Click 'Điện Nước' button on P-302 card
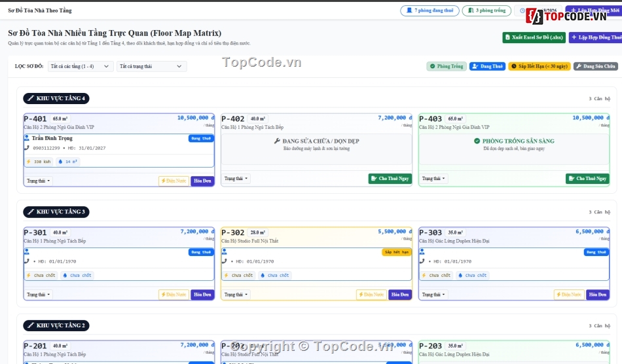 click(371, 295)
